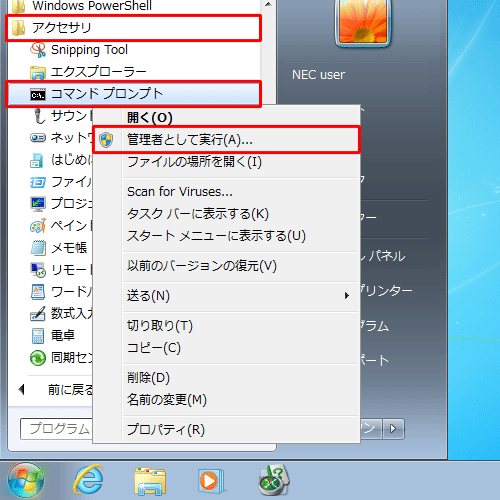Image resolution: width=500 pixels, height=500 pixels.
Task: Click the アクセサリ folder label
Action: point(62,28)
